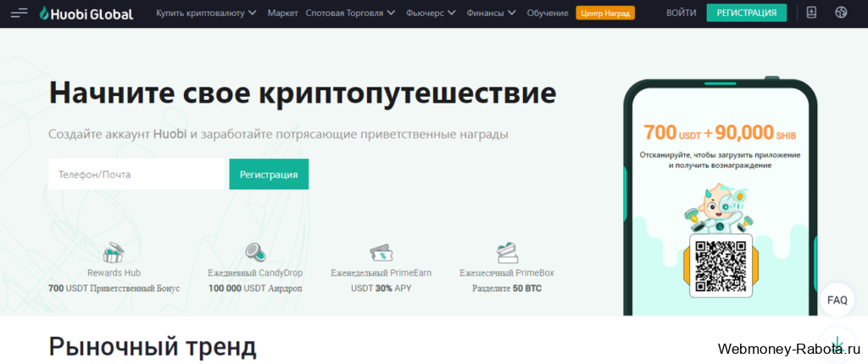
Task: Open the app download icon in header
Action: click(811, 12)
